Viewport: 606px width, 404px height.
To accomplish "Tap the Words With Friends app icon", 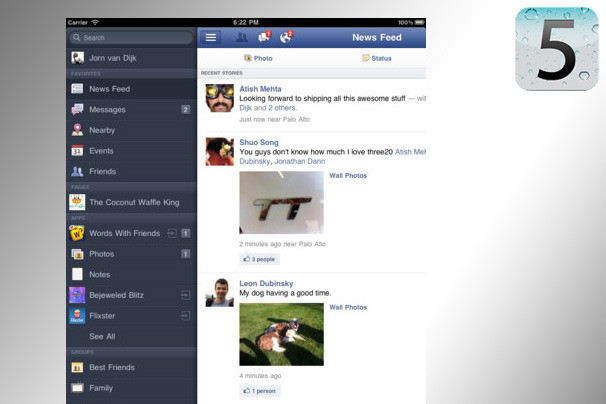I will click(77, 233).
